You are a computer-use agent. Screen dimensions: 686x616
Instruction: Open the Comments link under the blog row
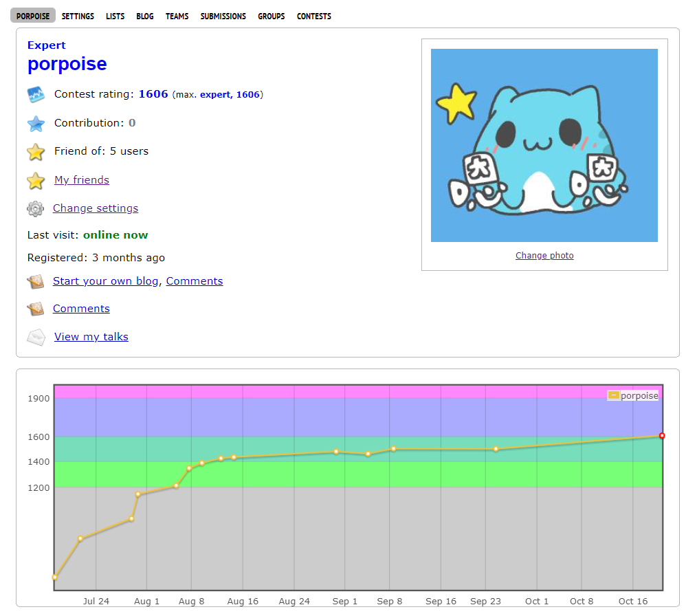81,309
